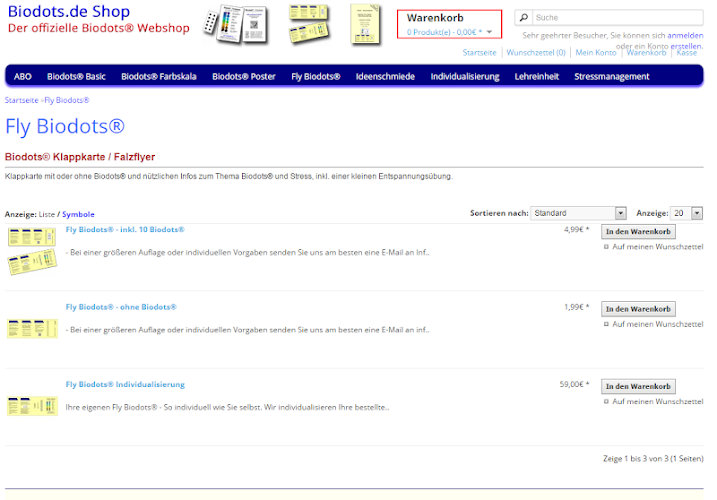The height and width of the screenshot is (500, 717).
Task: Open the Biodots card header image
Action: [x=236, y=24]
